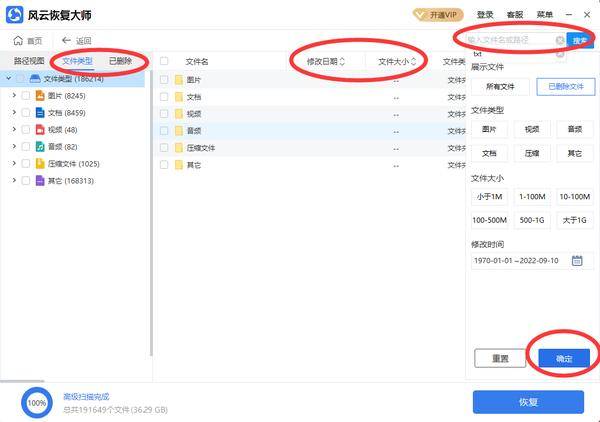
Task: Click the back arrow 返回 icon
Action: point(67,40)
